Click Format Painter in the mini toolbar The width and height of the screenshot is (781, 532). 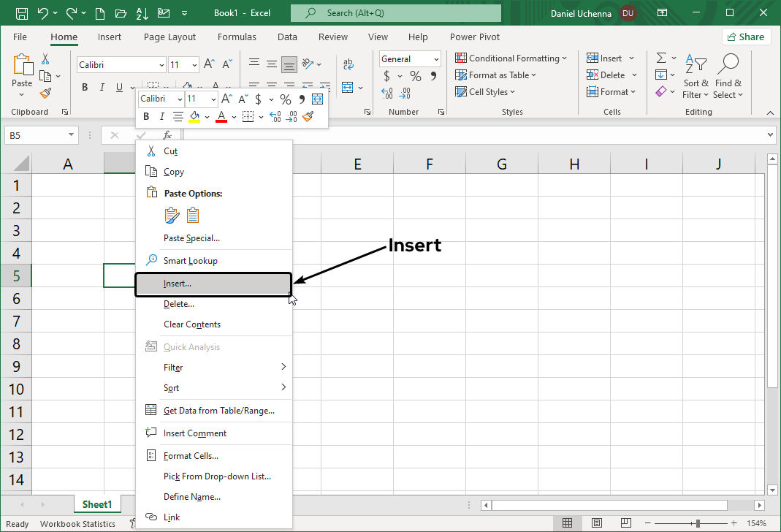point(308,116)
